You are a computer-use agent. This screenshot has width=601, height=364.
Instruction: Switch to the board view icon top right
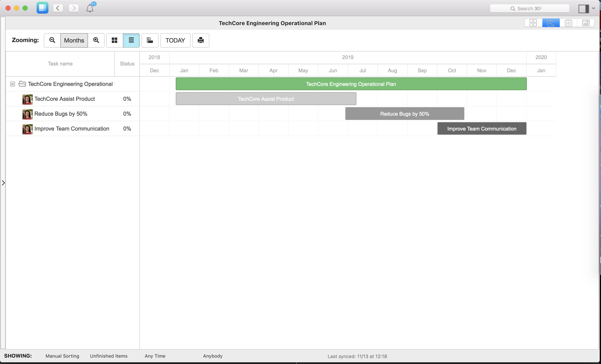click(533, 23)
